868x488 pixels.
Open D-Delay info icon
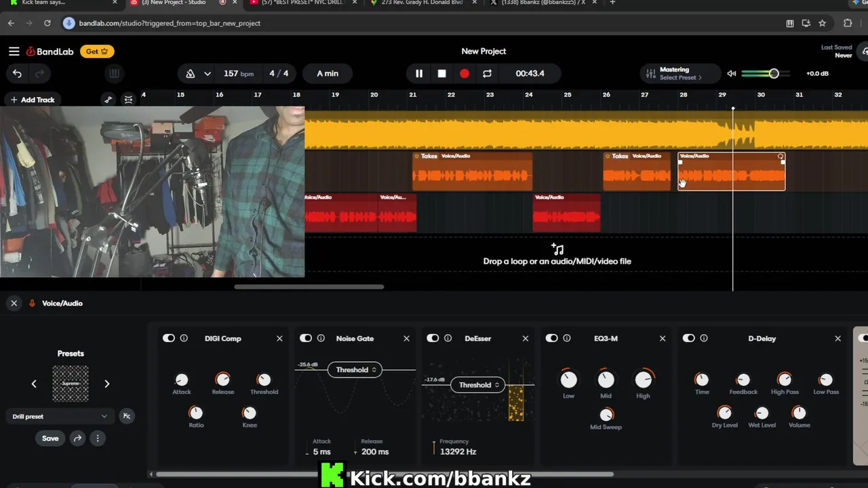tap(704, 338)
